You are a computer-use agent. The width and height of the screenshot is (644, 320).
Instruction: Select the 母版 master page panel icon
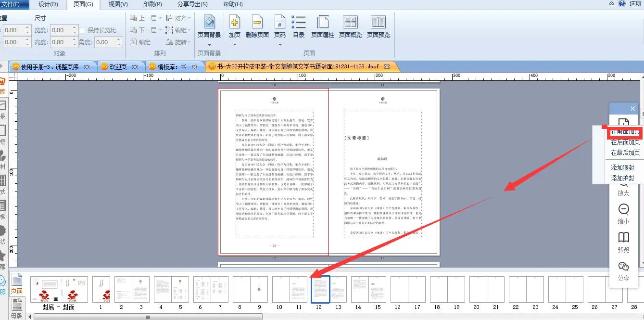pos(17,308)
